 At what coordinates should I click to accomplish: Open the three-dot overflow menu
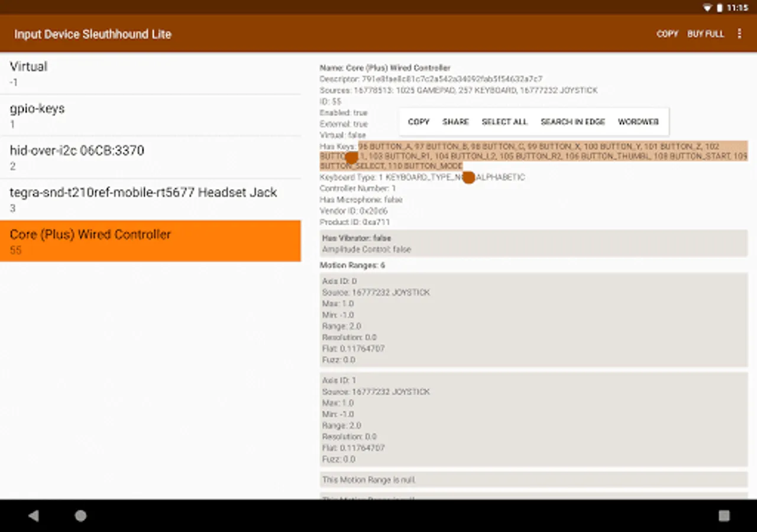coord(739,34)
